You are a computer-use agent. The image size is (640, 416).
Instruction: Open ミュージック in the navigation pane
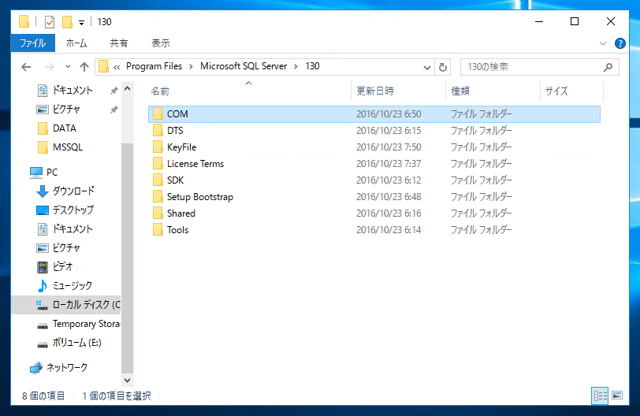click(72, 286)
